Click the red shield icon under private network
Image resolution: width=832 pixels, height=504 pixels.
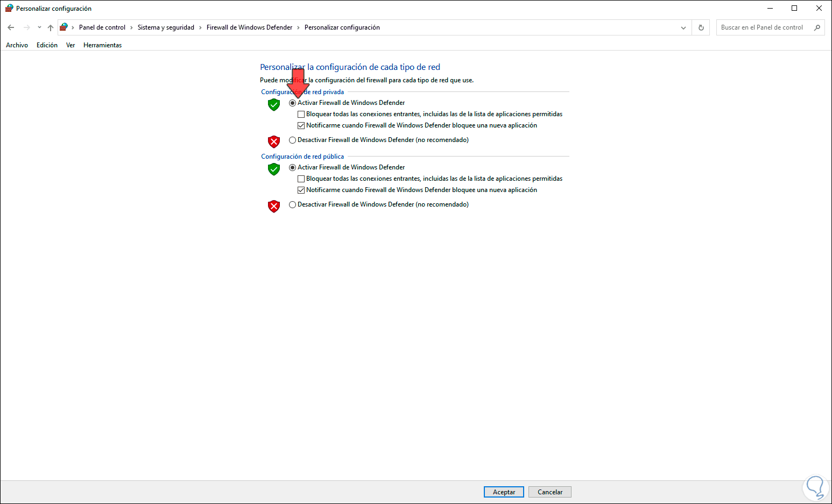(274, 141)
